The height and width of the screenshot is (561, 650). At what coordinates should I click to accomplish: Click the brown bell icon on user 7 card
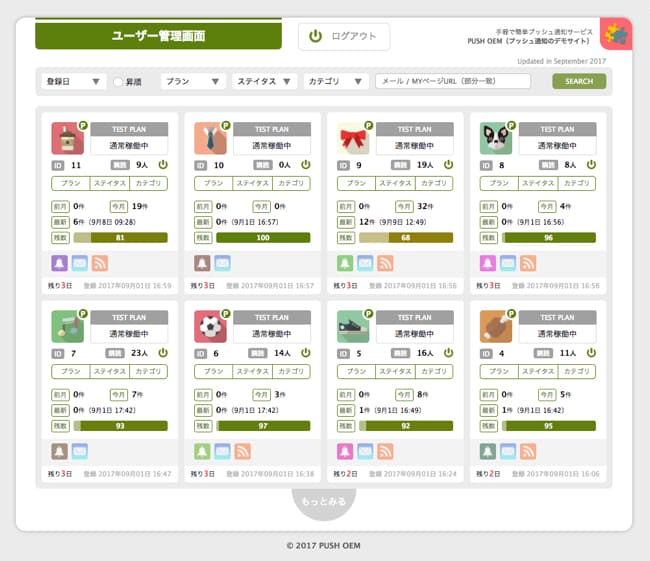coord(59,451)
